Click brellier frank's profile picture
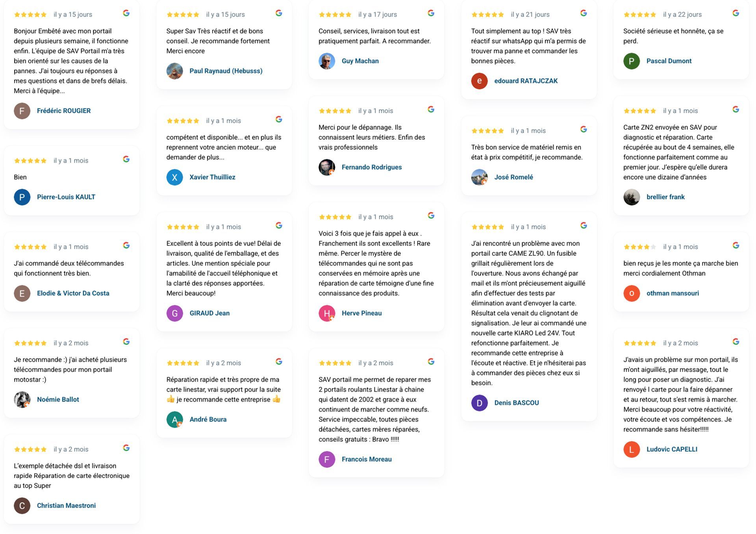 pyautogui.click(x=632, y=197)
